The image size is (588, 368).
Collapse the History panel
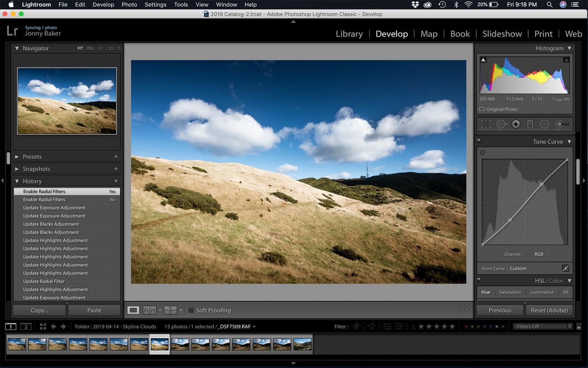[x=17, y=181]
